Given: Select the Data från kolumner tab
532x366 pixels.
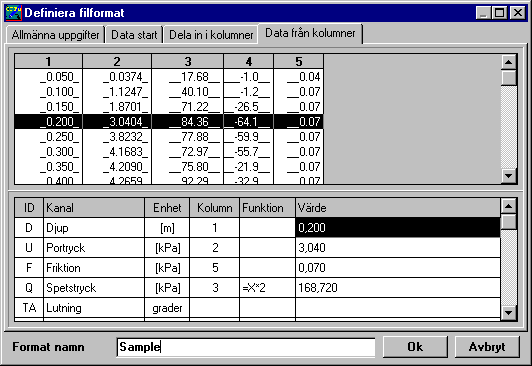Looking at the screenshot, I should coord(310,33).
